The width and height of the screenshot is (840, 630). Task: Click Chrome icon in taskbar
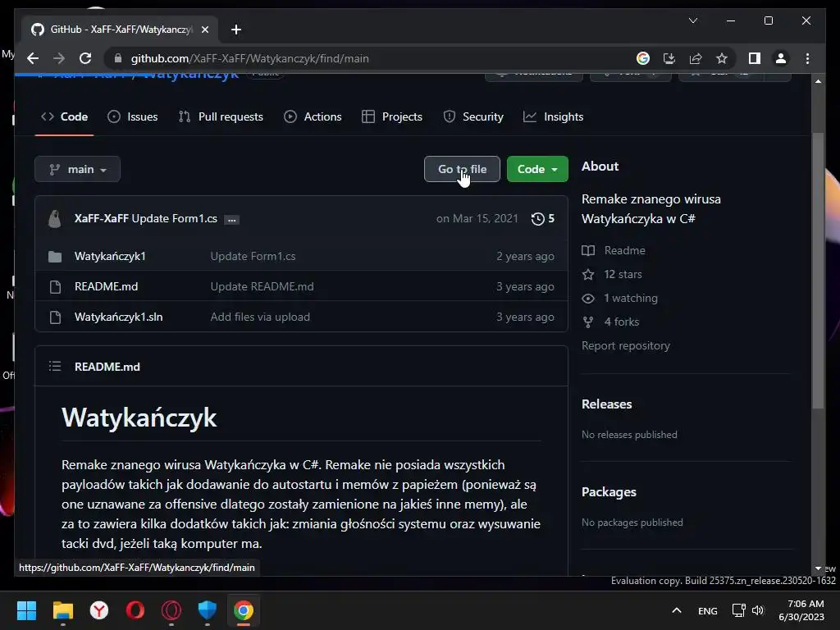tap(243, 610)
